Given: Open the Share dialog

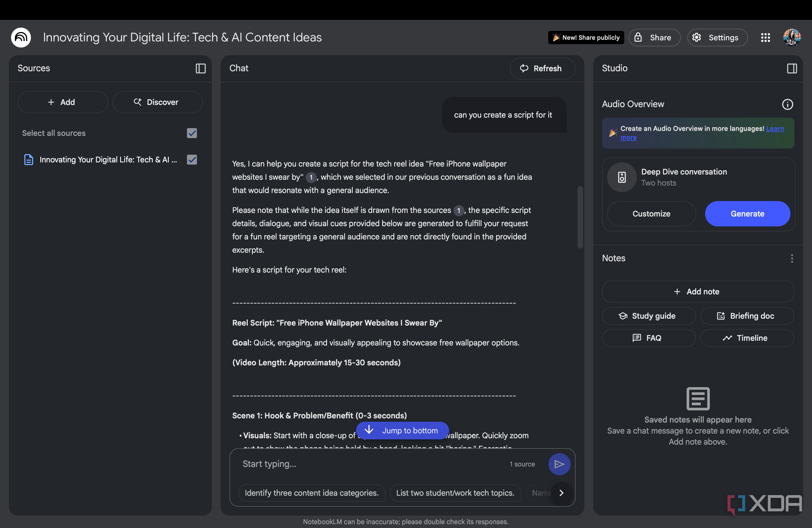Looking at the screenshot, I should (x=654, y=38).
